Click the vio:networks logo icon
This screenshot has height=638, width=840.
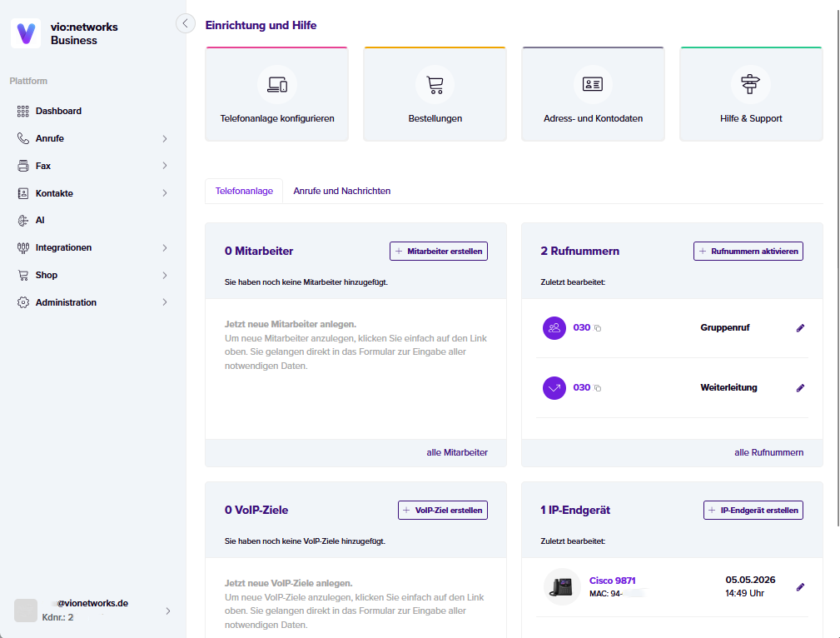[26, 33]
